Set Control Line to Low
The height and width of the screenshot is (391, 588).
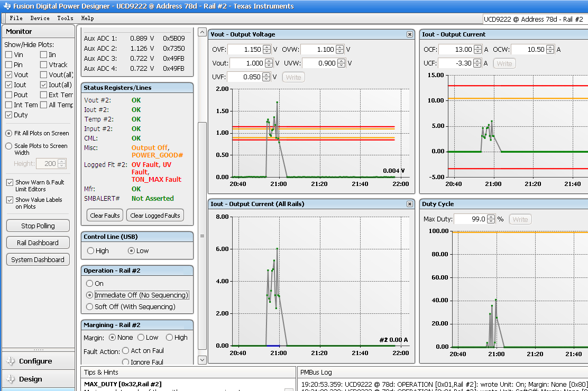(x=131, y=251)
